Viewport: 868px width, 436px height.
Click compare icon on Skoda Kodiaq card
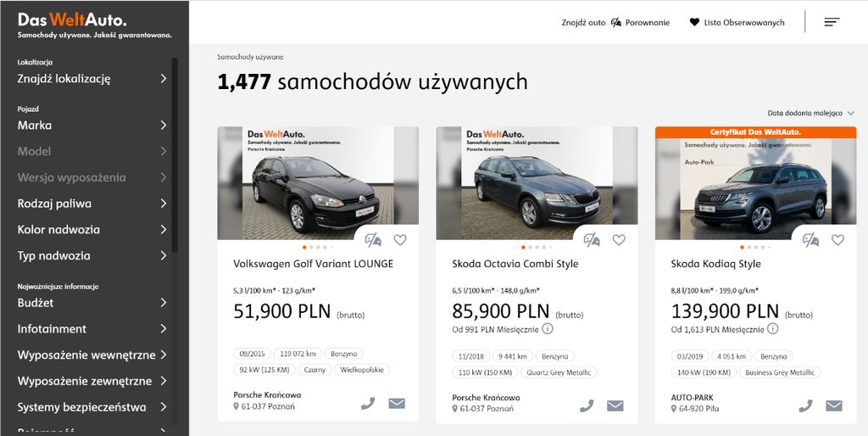click(810, 240)
